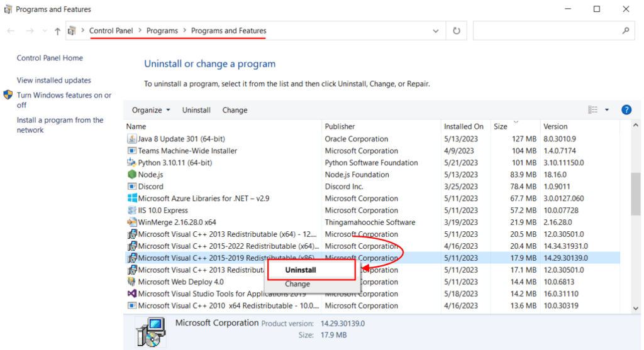Click the search magnifier icon
This screenshot has width=644, height=350.
click(626, 31)
